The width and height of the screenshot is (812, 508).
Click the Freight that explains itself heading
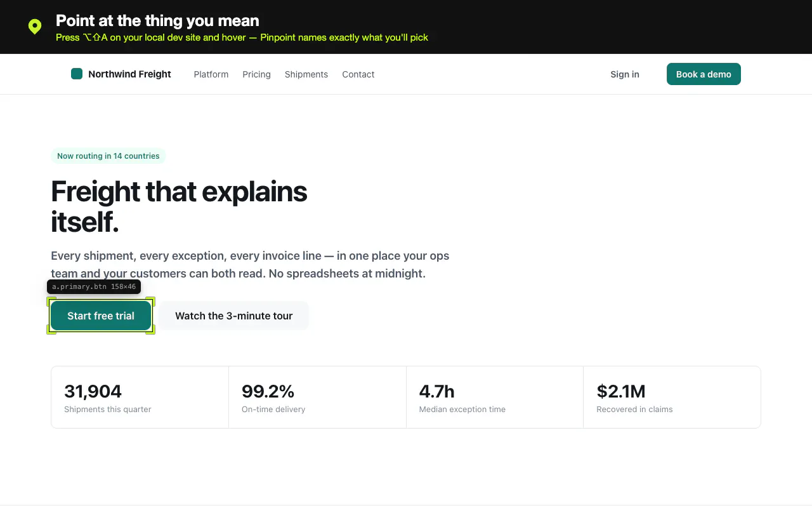tap(179, 206)
